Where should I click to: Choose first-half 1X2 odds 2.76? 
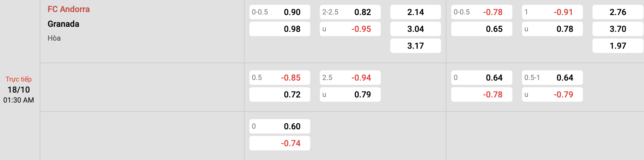click(x=618, y=12)
